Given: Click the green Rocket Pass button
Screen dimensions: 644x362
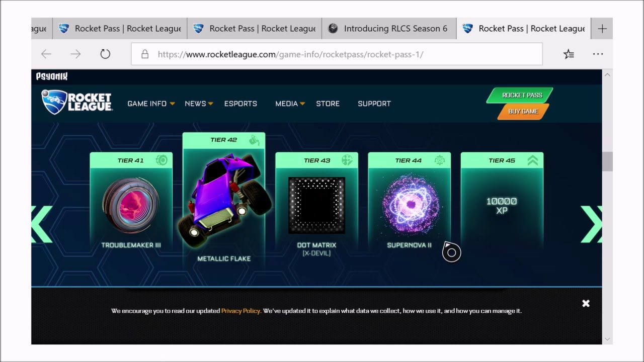Looking at the screenshot, I should click(x=520, y=95).
